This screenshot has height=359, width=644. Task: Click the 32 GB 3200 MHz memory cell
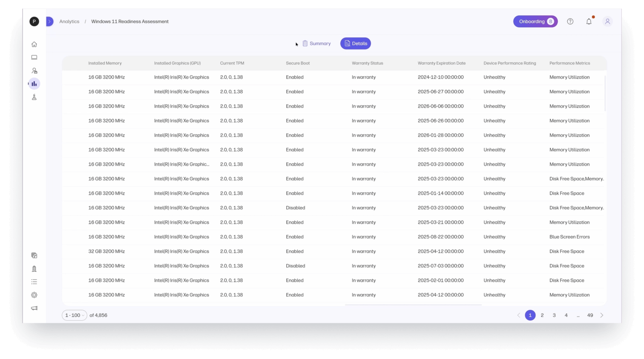[106, 251]
